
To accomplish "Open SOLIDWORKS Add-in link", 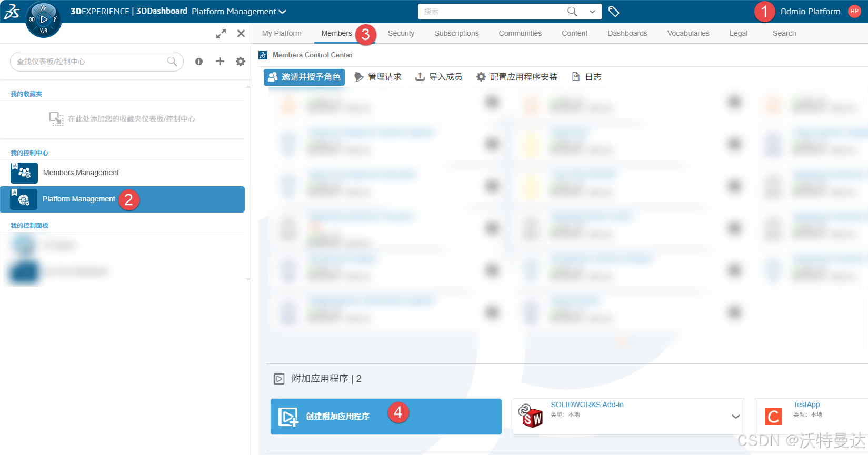I will click(587, 405).
